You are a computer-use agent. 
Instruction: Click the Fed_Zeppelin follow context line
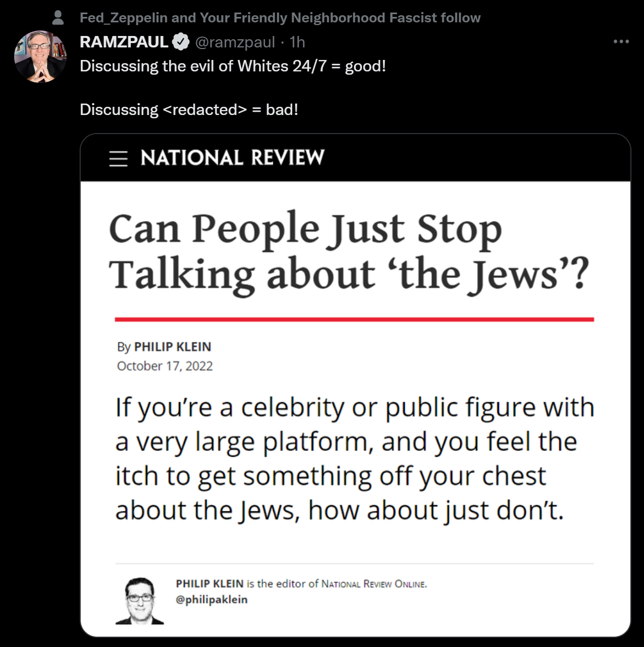280,18
